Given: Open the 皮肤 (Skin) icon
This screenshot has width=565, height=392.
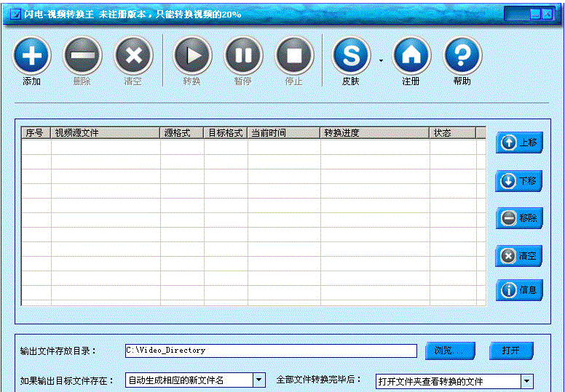Looking at the screenshot, I should (351, 55).
